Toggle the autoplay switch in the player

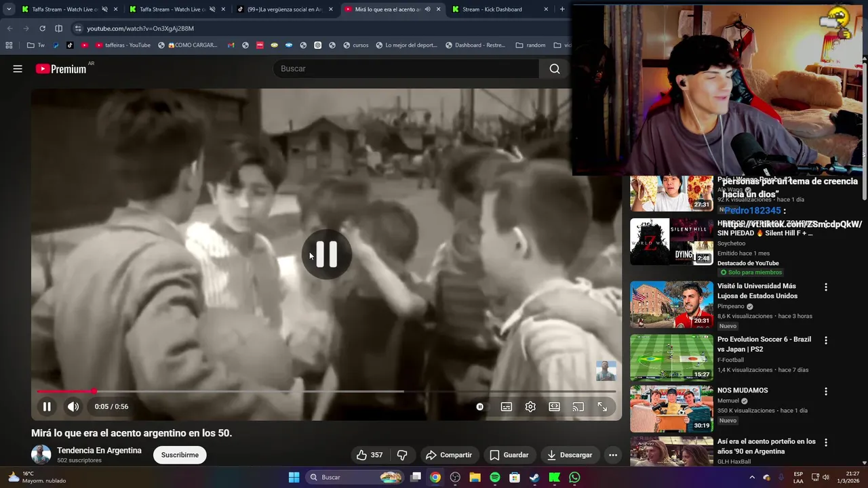pos(479,407)
